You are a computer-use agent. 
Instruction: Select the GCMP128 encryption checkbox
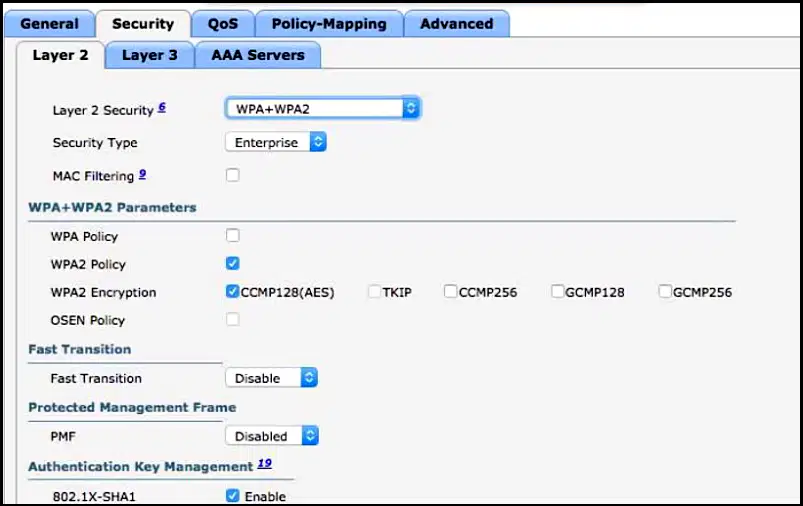click(558, 291)
